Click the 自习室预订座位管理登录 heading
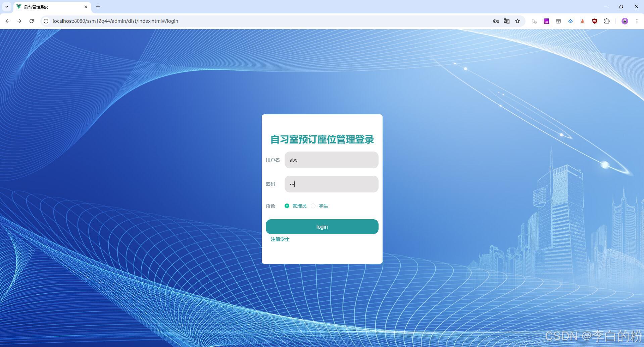Viewport: 644px width, 347px height. (322, 139)
